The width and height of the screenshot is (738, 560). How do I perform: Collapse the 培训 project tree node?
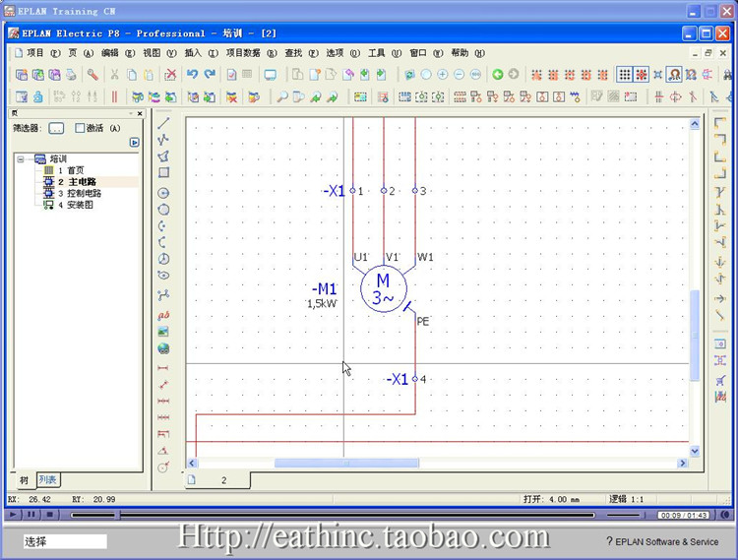[x=21, y=159]
